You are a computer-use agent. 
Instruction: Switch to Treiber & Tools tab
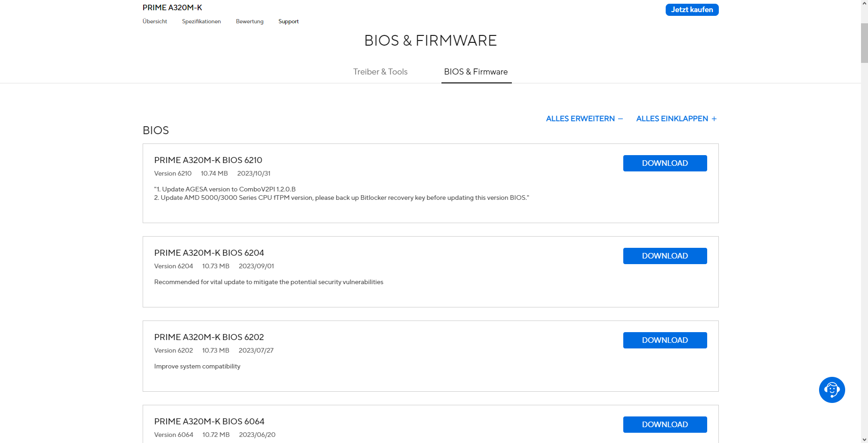(x=380, y=72)
